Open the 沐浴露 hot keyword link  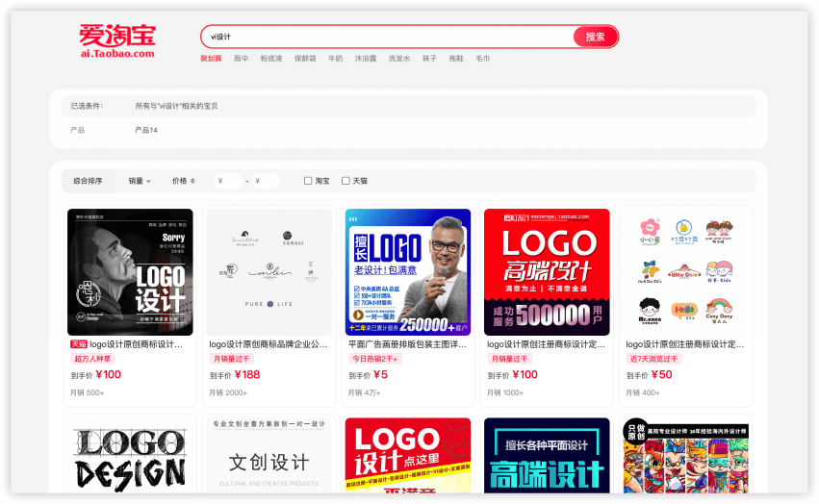pyautogui.click(x=366, y=59)
